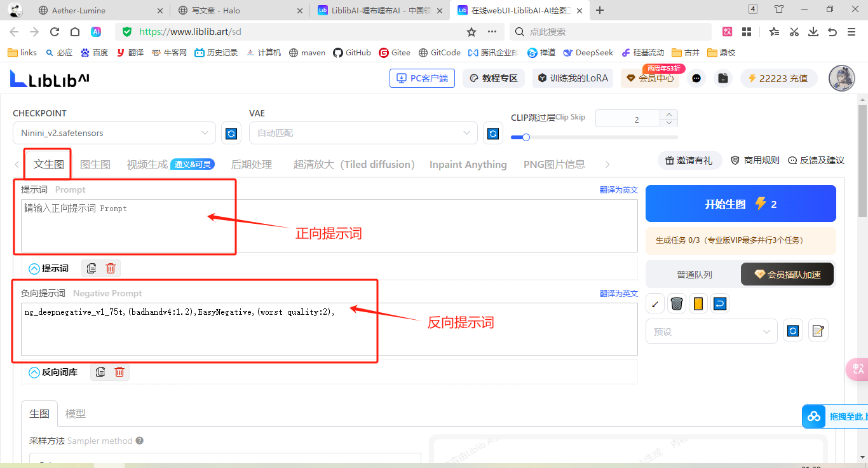The image size is (868, 468).
Task: Click the blue return-arrow icon below 普通队列
Action: 719,304
